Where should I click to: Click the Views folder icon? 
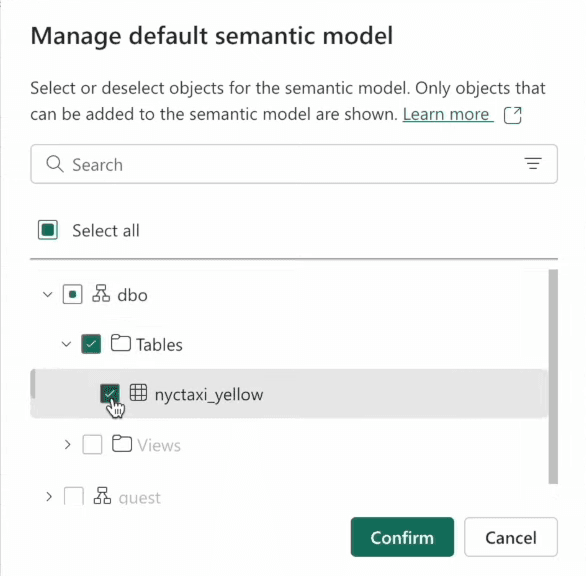[x=122, y=444]
